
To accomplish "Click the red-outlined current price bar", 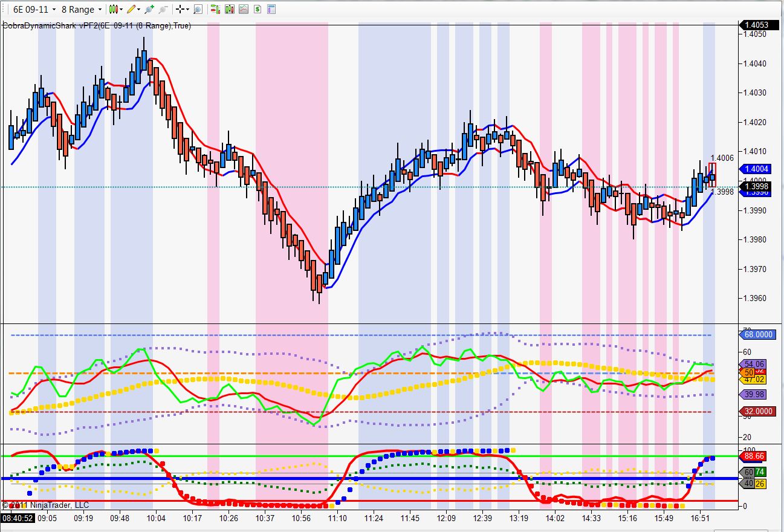I will coord(713,175).
